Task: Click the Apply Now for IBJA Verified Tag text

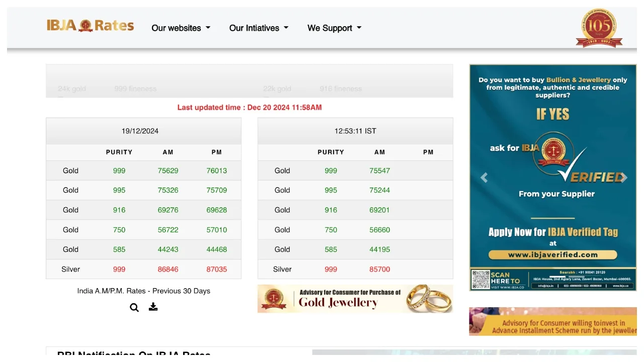Action: tap(552, 232)
